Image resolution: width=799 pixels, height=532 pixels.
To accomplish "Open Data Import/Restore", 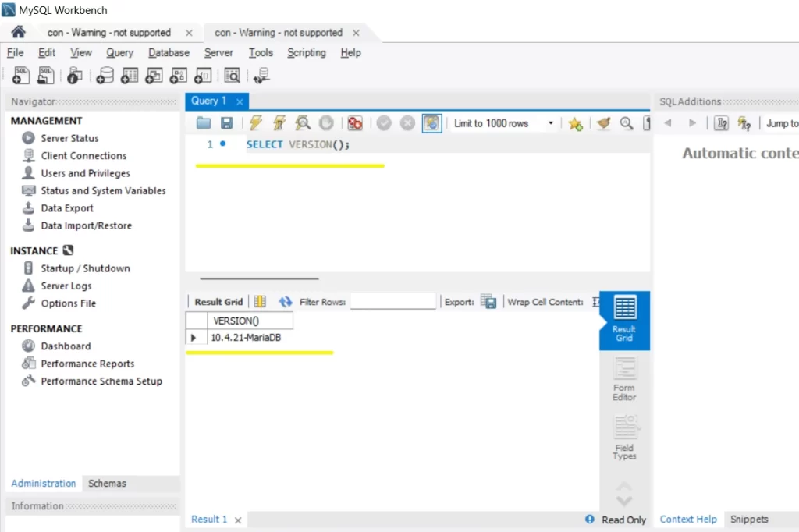I will 86,225.
